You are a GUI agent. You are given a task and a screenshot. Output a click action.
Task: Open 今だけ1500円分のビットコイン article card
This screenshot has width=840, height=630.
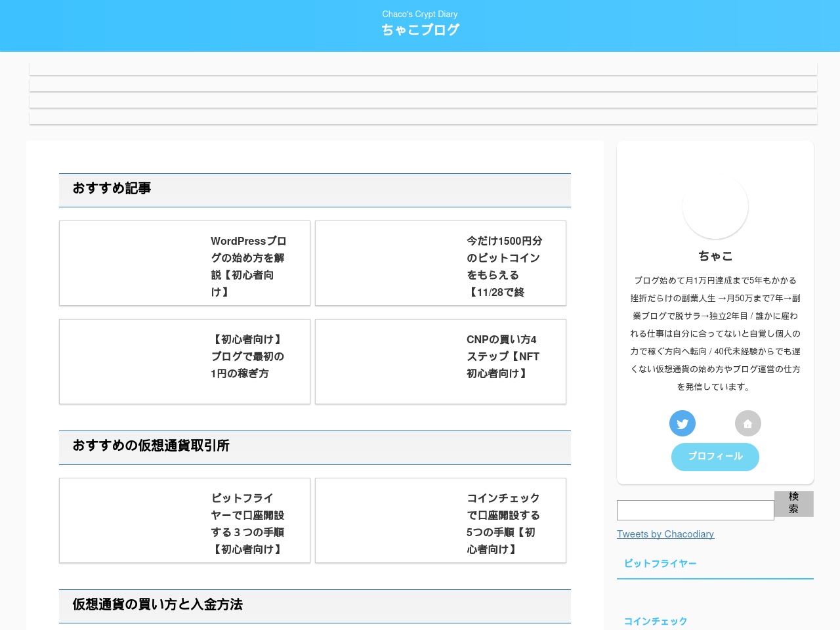click(x=440, y=263)
